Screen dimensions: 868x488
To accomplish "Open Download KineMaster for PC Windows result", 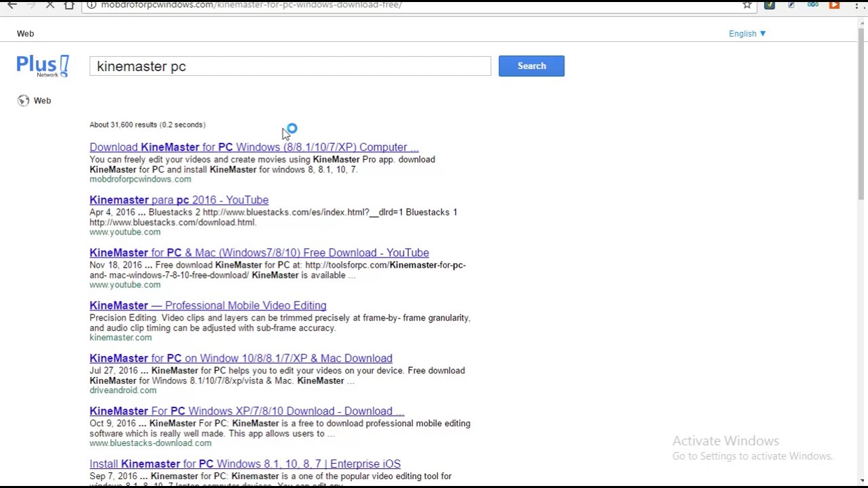I will tap(254, 147).
